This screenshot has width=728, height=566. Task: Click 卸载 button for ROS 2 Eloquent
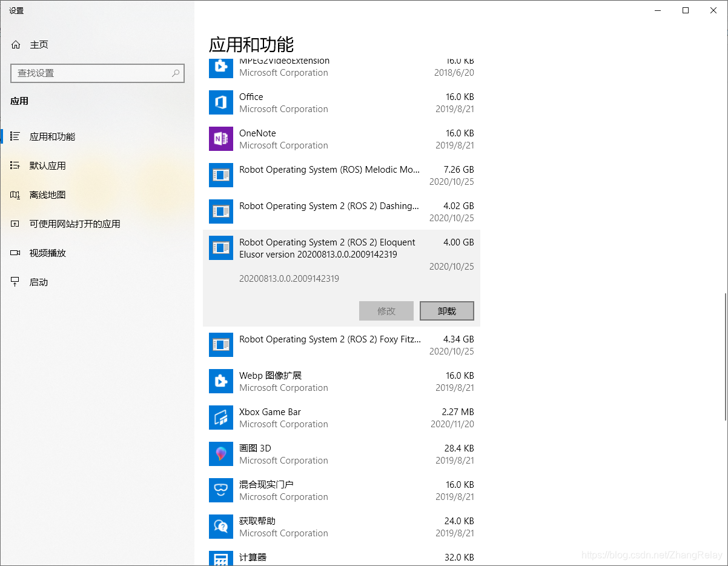click(x=447, y=311)
